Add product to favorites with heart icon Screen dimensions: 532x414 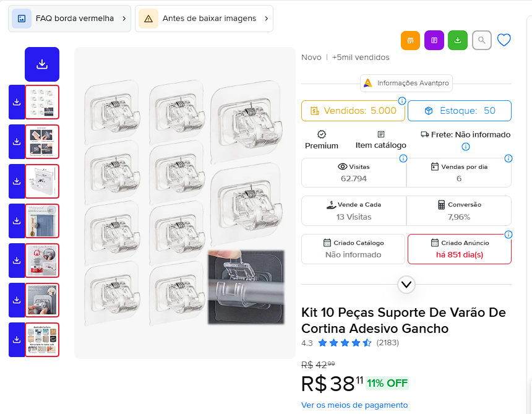pos(504,40)
